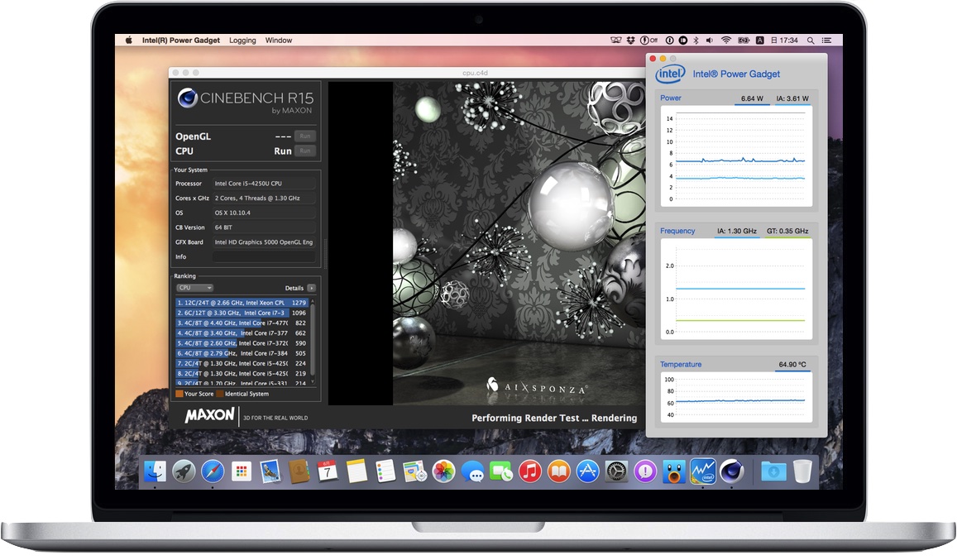Launch Photos from the dock
Screen dimensions: 957x560
[443, 471]
